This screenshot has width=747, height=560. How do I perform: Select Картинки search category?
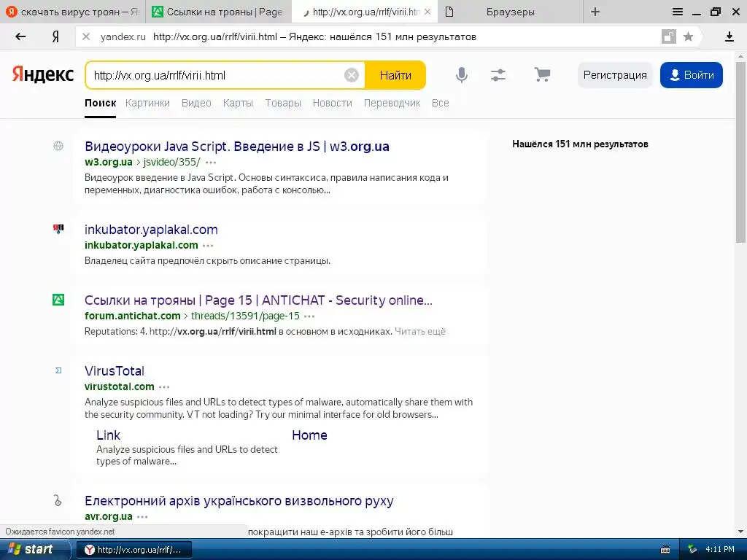[x=147, y=103]
